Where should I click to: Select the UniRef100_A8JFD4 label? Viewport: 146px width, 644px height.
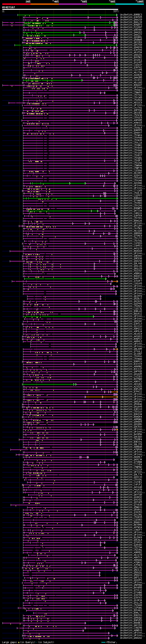pyautogui.click(x=131, y=53)
